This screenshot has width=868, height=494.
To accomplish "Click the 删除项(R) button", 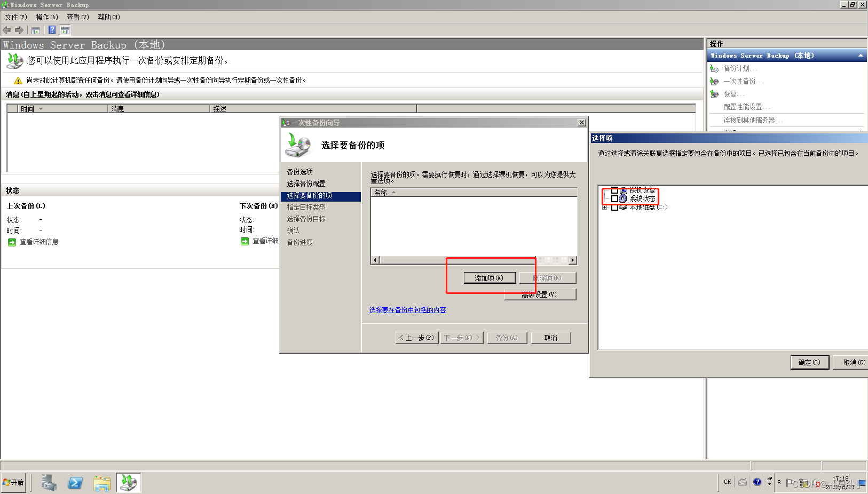I will [x=548, y=278].
